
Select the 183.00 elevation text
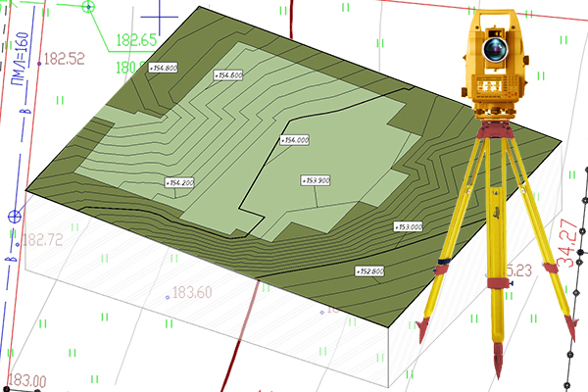[26, 381]
